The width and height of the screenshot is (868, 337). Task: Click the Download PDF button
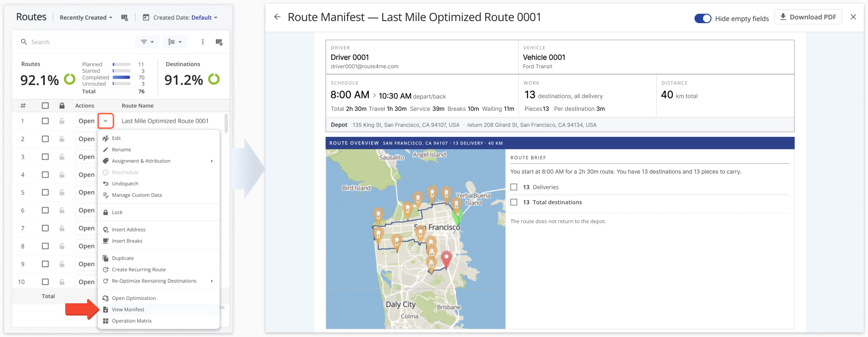[808, 17]
